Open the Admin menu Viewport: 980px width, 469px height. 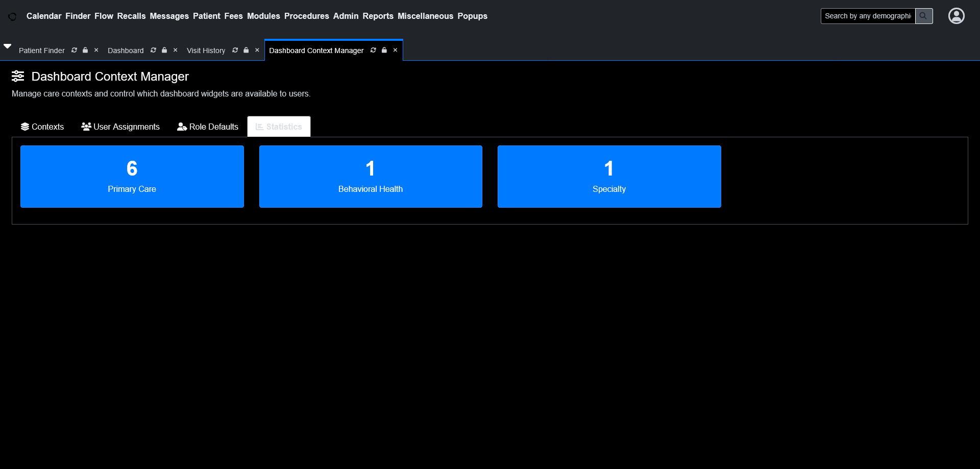[346, 16]
